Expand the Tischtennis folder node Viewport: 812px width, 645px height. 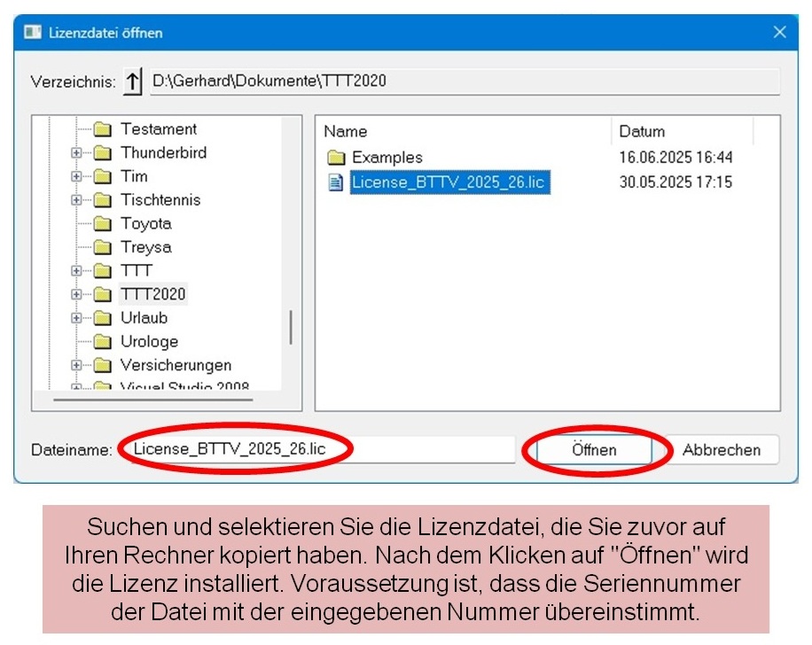tap(76, 200)
